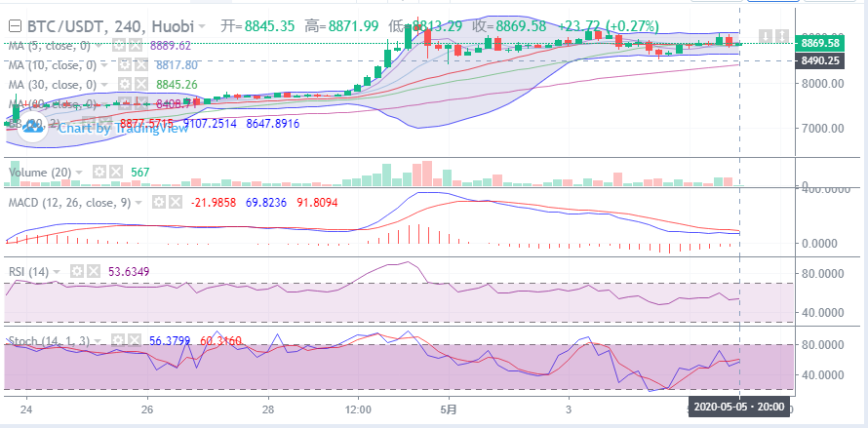Click the 8889.62 MA 5 value
Screen dimensions: 868x428
pyautogui.click(x=171, y=46)
